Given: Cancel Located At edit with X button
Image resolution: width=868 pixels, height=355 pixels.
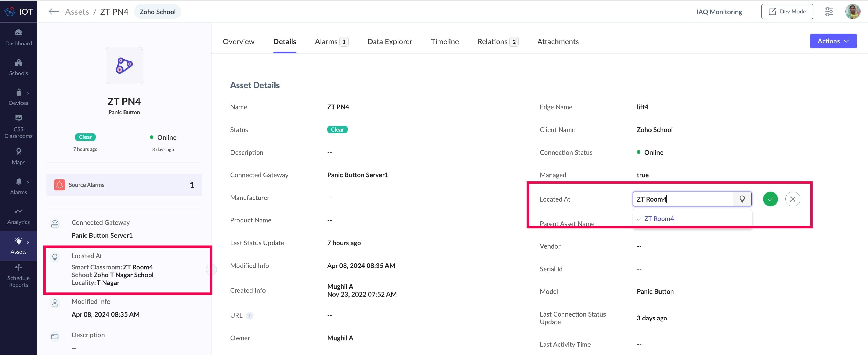Looking at the screenshot, I should coord(793,199).
